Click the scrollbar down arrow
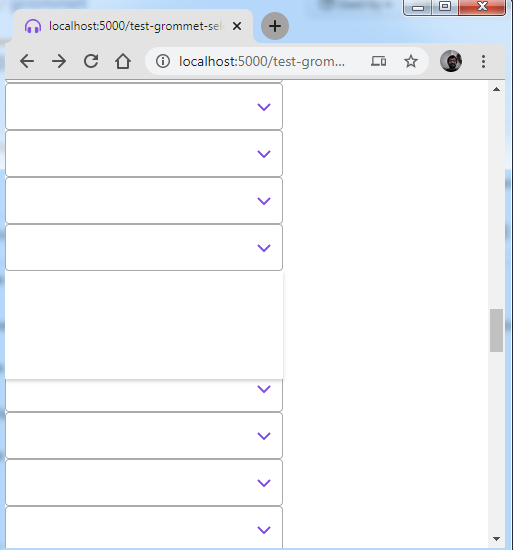Image resolution: width=513 pixels, height=550 pixels. click(x=496, y=538)
